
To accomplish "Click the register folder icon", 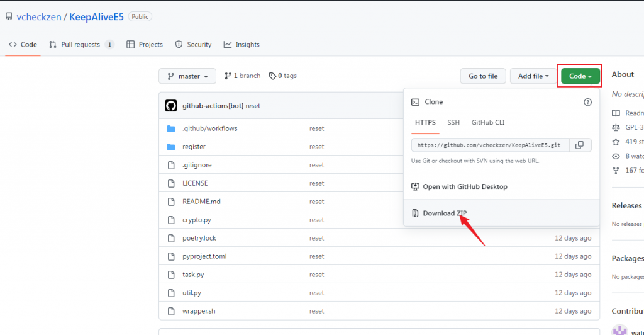I will pyautogui.click(x=171, y=147).
